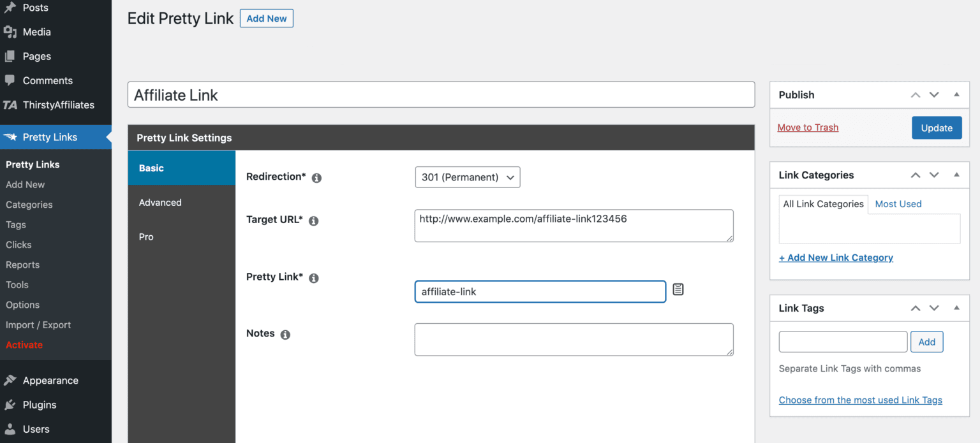Open the Pro settings tab
Viewport: 980px width, 443px height.
pos(146,236)
